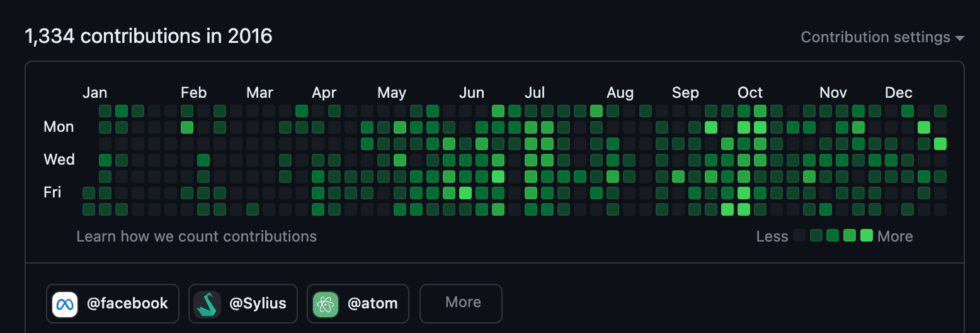Select the last Tuesday cell in December
Viewport: 980px width, 333px height.
pos(940,144)
